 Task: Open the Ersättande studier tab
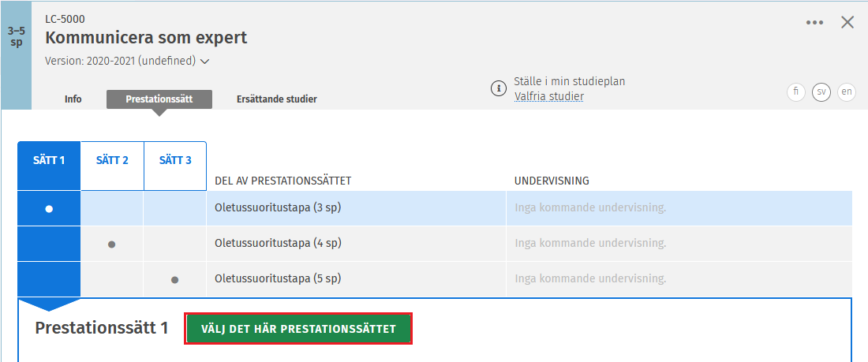point(277,99)
